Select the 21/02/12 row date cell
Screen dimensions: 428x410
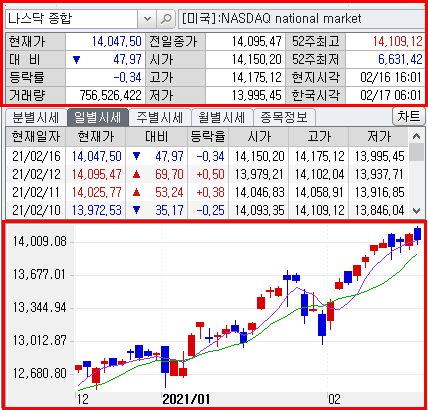pos(36,175)
